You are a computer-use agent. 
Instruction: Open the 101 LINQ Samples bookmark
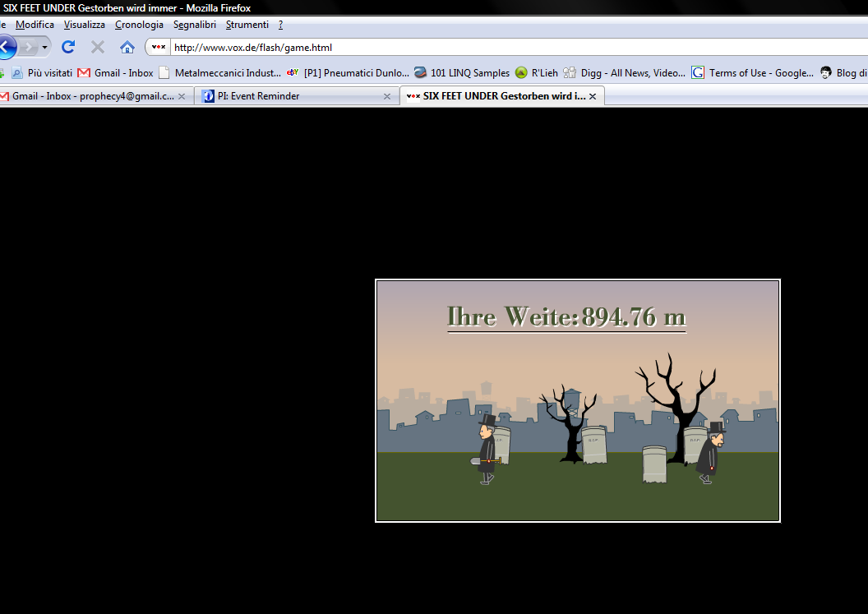[462, 72]
